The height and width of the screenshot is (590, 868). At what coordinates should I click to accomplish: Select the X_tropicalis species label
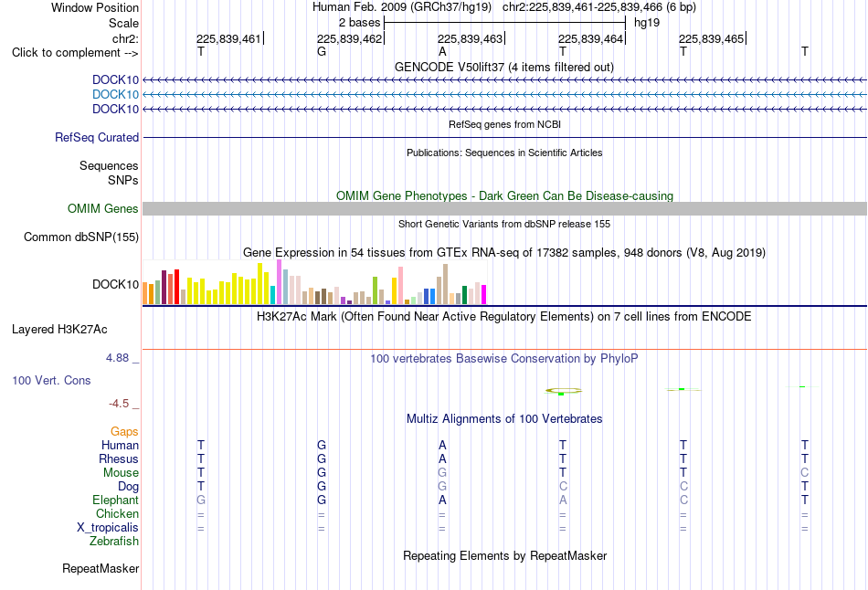(108, 528)
